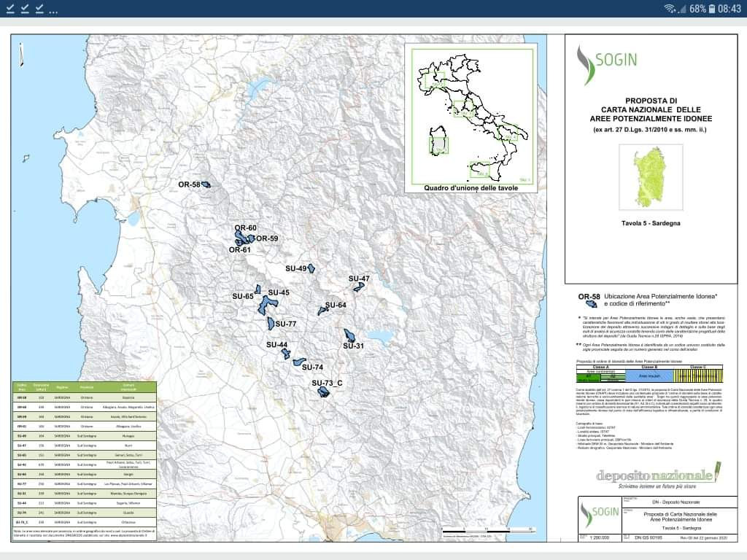Click the green table header row
The height and width of the screenshot is (560, 747).
[x=84, y=386]
